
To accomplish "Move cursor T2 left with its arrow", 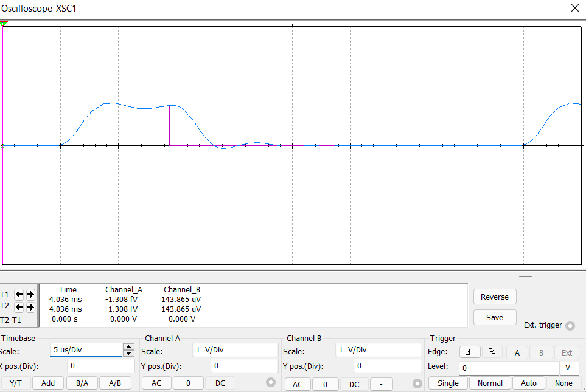I will pyautogui.click(x=19, y=308).
